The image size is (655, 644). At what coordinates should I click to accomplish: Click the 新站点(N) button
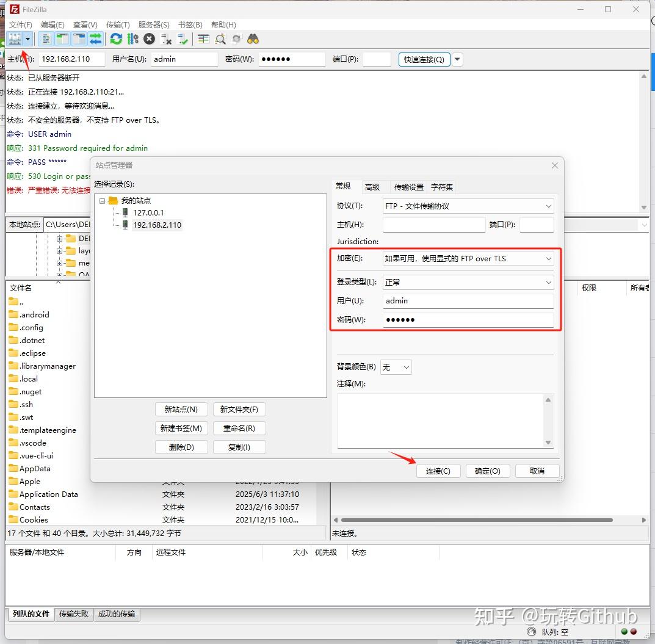[x=181, y=409]
